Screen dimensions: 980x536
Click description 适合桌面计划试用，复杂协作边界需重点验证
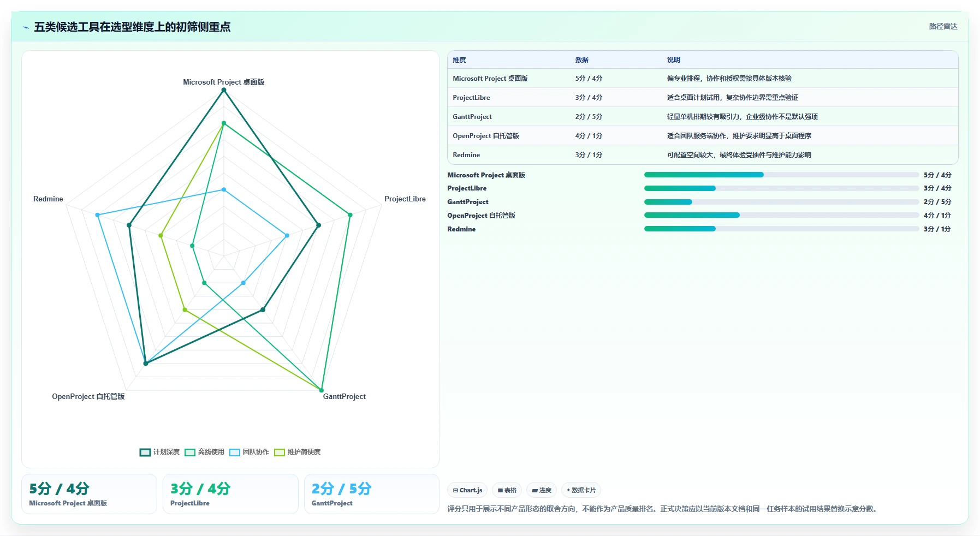(x=732, y=98)
